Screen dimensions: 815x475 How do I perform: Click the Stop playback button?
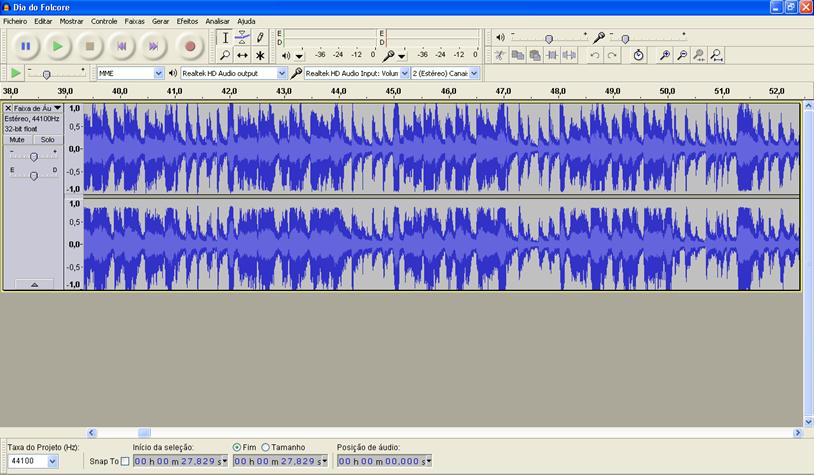[89, 46]
